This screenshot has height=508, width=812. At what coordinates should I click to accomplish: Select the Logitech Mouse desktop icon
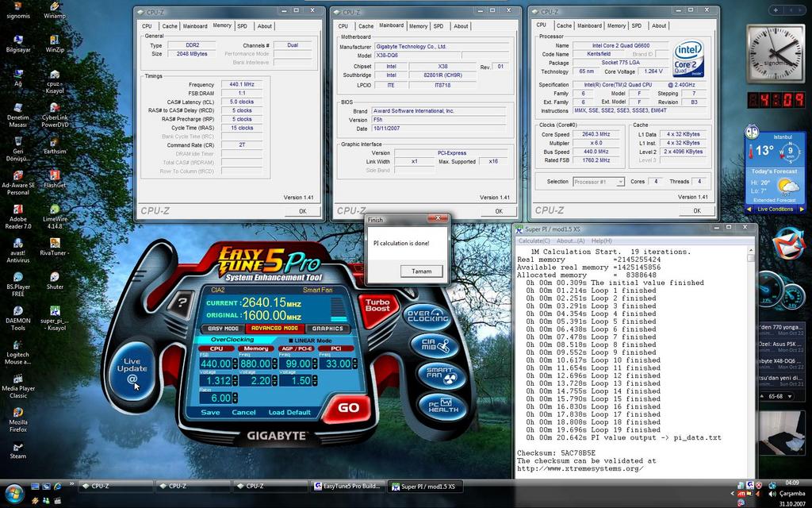[18, 352]
